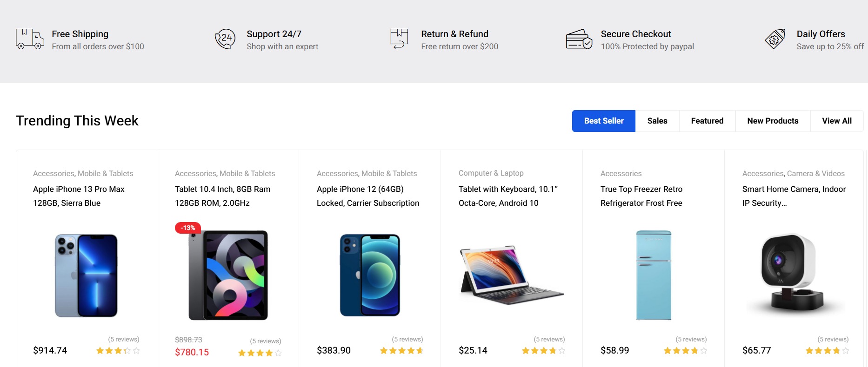This screenshot has width=868, height=367.
Task: Open the refrigerator's 5 reviews link
Action: point(691,339)
